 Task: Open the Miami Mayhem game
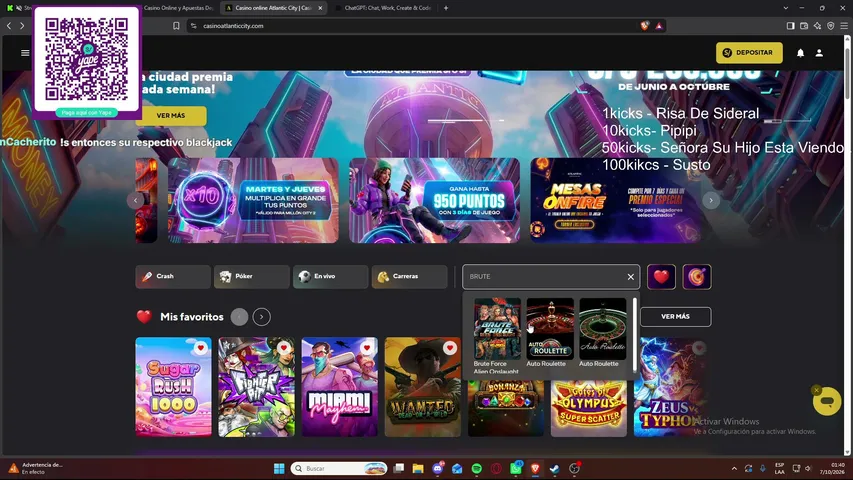coord(339,387)
